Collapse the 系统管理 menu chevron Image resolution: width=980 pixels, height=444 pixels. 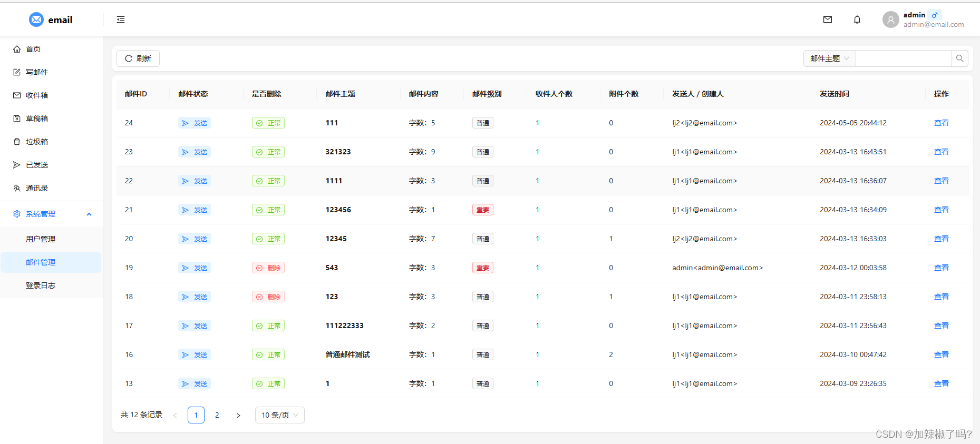click(x=89, y=214)
